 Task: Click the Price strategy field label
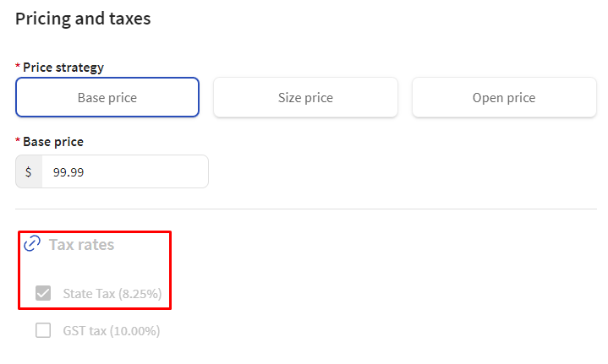tap(63, 68)
